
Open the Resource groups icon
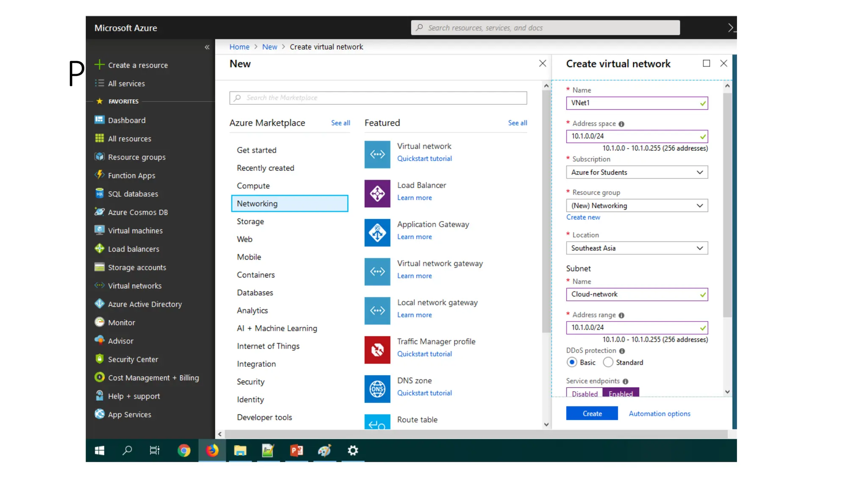(x=99, y=157)
